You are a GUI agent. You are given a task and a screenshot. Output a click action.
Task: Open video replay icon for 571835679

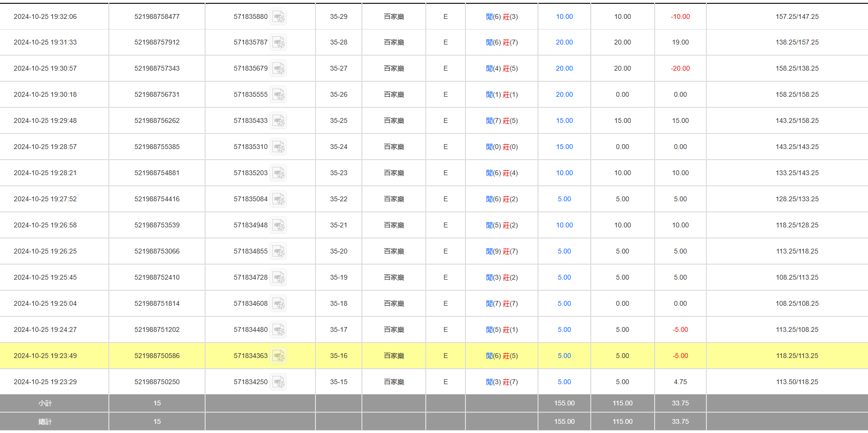point(278,69)
